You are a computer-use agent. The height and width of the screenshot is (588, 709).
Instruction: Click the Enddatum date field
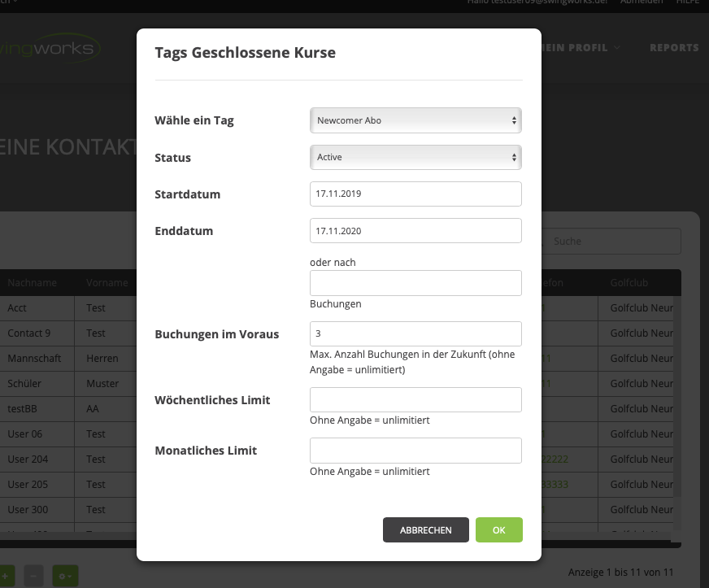(x=415, y=231)
